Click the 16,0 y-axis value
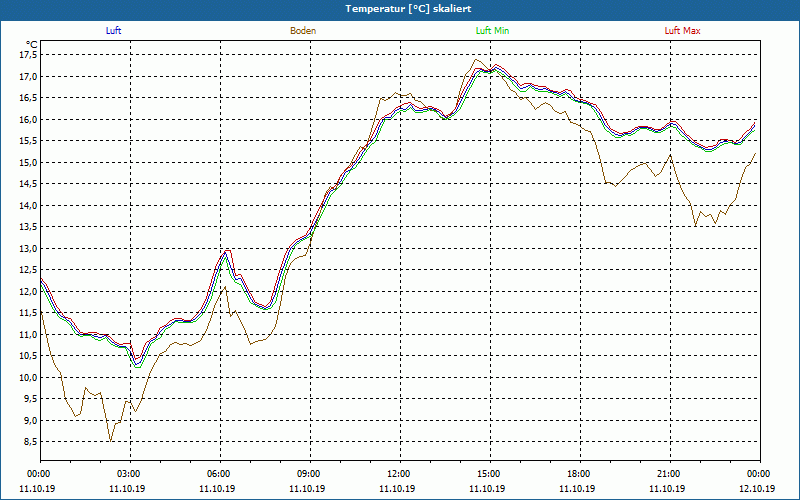 [x=29, y=119]
